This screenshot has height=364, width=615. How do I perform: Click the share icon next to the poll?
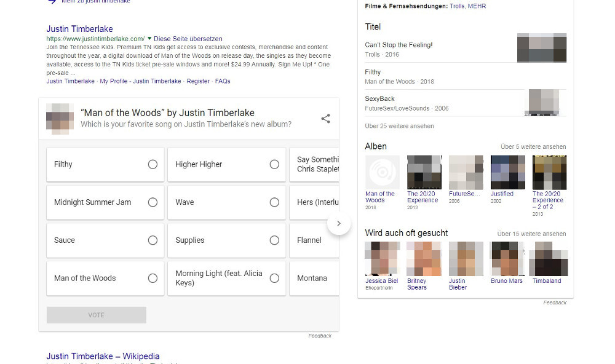325,119
